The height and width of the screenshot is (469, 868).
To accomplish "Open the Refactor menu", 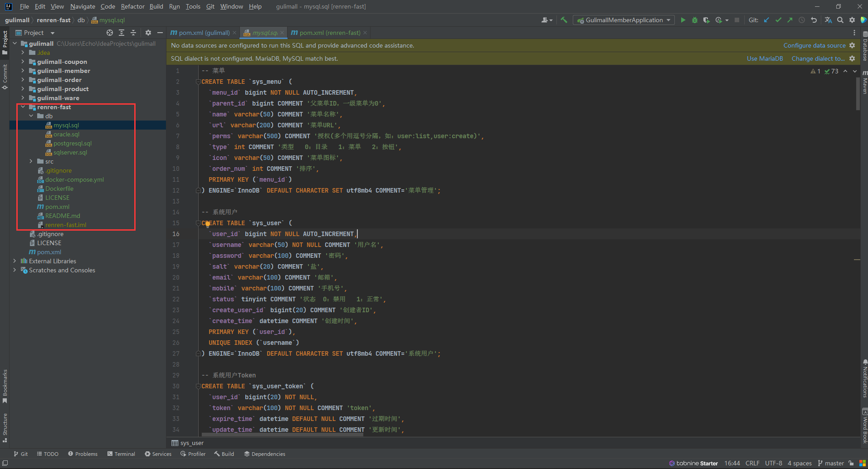I will point(132,6).
